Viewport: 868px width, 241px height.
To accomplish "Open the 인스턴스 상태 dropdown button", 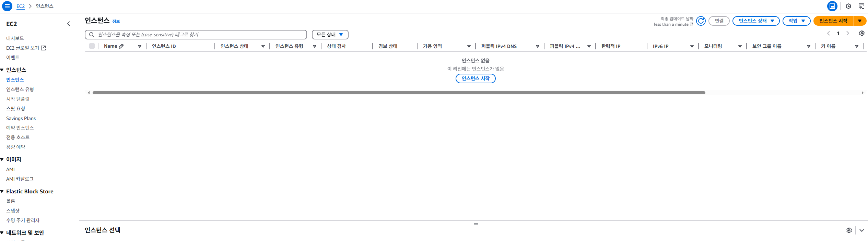I will point(756,21).
